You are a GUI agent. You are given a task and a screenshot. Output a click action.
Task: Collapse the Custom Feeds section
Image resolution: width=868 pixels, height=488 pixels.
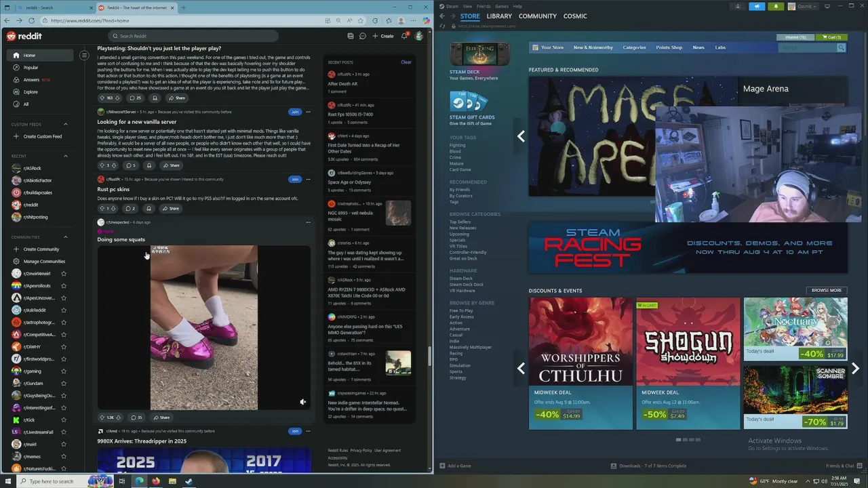click(x=66, y=124)
